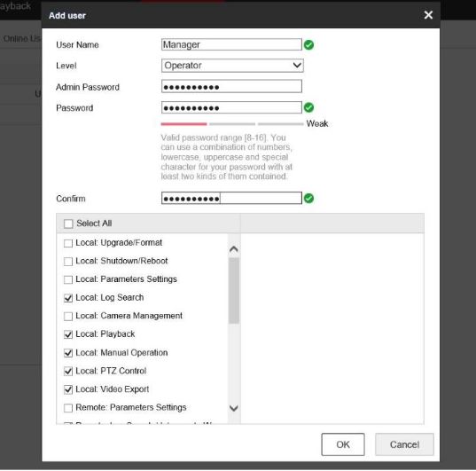Click the User Name input field

[231, 44]
